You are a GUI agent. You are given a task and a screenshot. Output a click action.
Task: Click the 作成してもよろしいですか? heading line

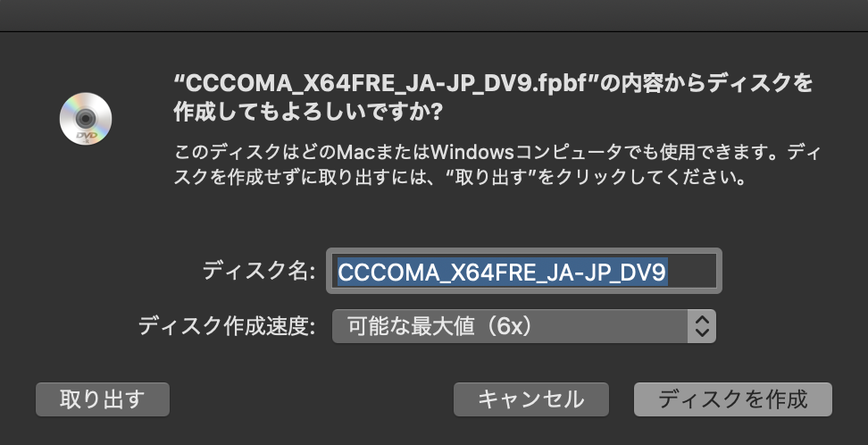point(308,112)
